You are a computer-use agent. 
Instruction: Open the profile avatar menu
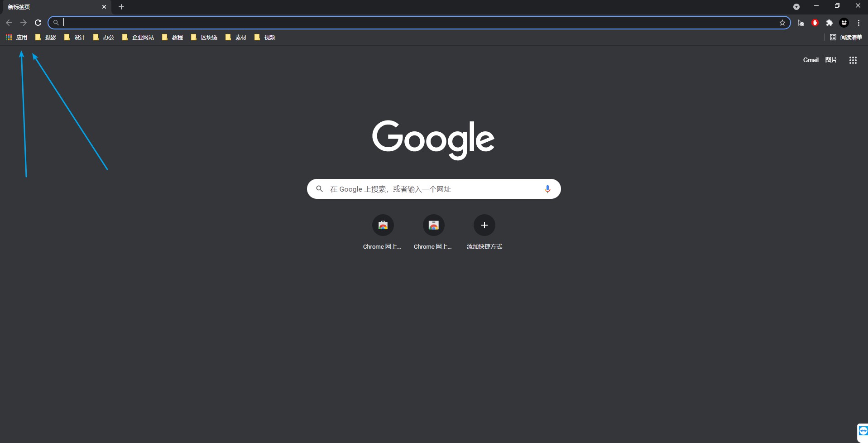[x=844, y=23]
